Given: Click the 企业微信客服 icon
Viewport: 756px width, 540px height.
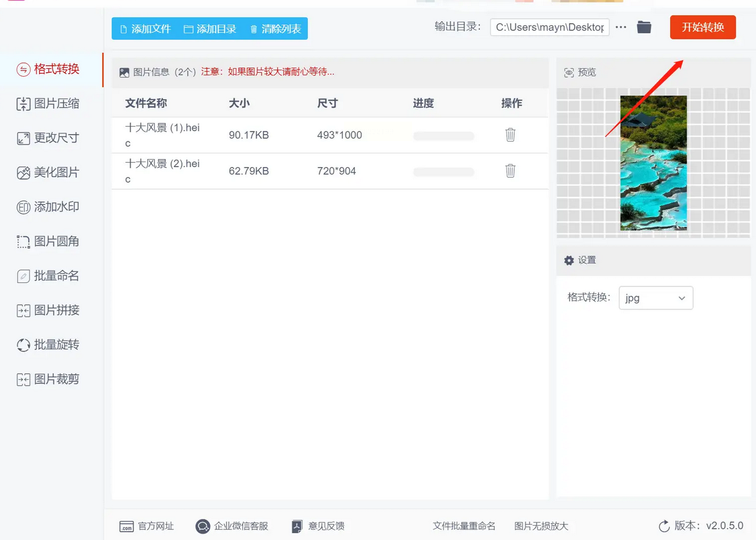Looking at the screenshot, I should pos(203,526).
